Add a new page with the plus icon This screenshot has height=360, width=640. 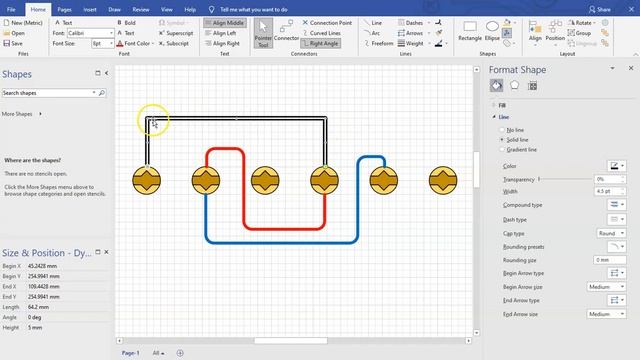pyautogui.click(x=180, y=353)
